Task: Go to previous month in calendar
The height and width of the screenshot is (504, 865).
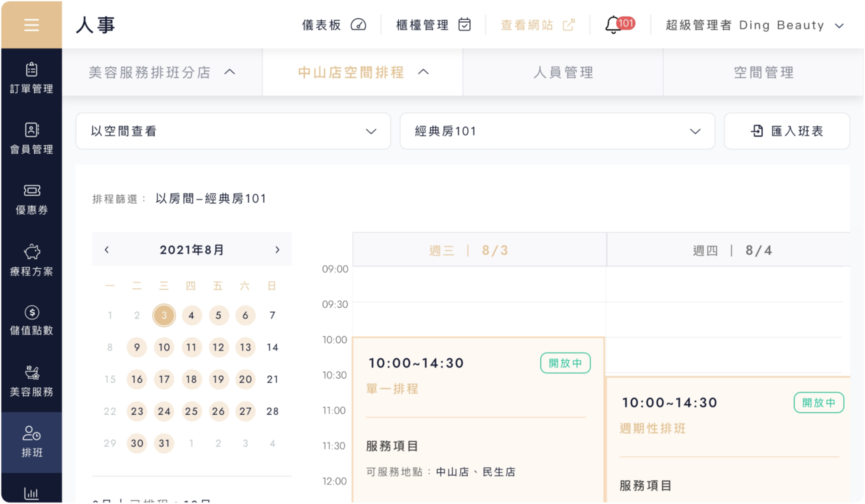Action: click(107, 250)
